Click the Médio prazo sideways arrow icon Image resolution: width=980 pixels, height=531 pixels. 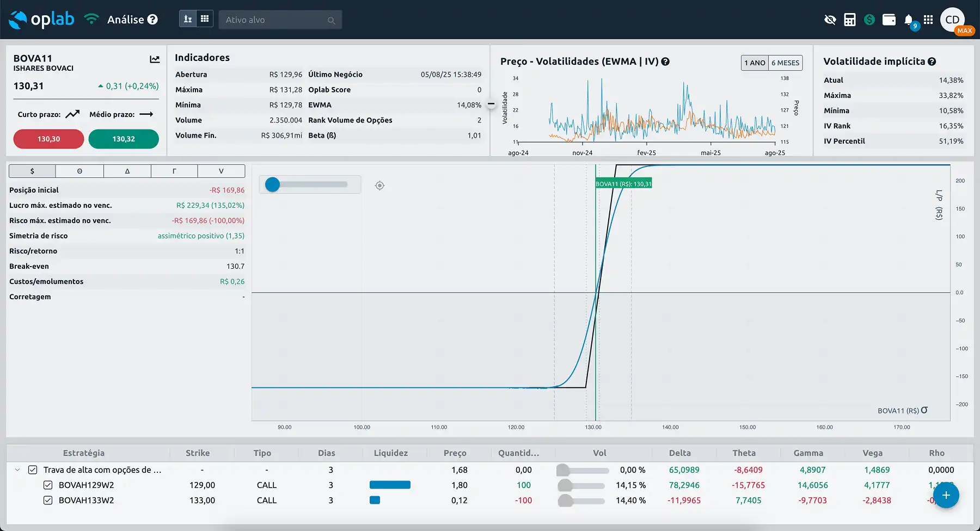coord(146,114)
